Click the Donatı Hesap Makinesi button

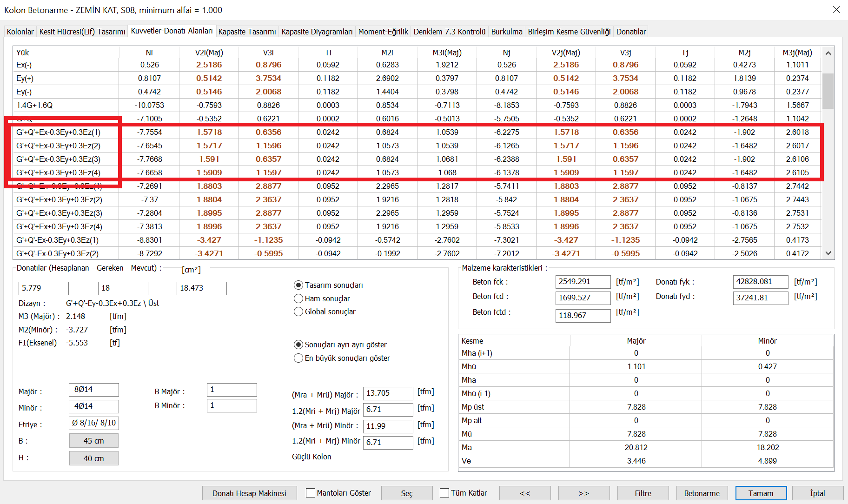pos(249,493)
